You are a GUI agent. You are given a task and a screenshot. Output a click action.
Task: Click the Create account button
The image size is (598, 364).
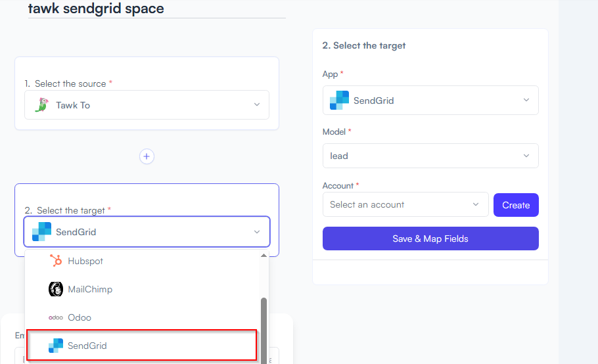[x=516, y=205]
